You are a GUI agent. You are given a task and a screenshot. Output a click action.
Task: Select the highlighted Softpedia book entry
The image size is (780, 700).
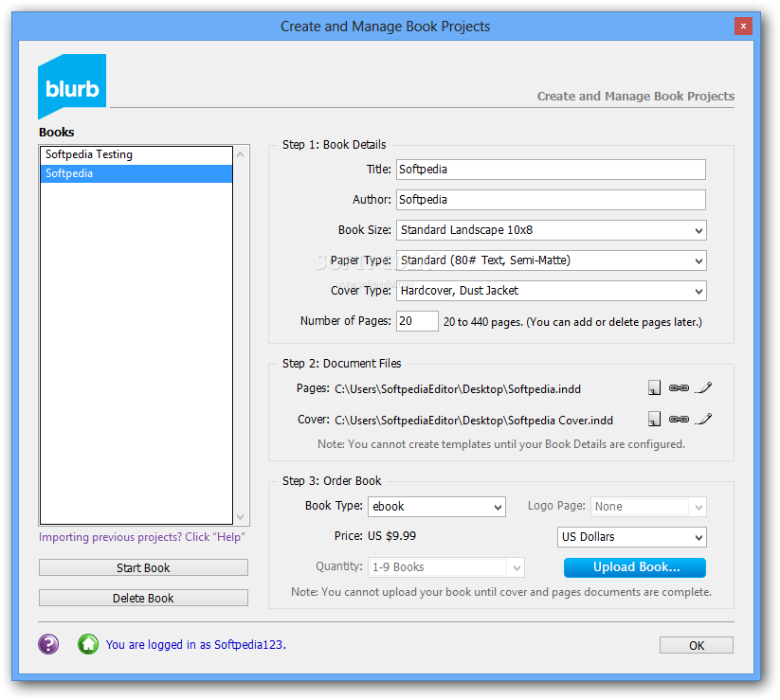point(136,173)
